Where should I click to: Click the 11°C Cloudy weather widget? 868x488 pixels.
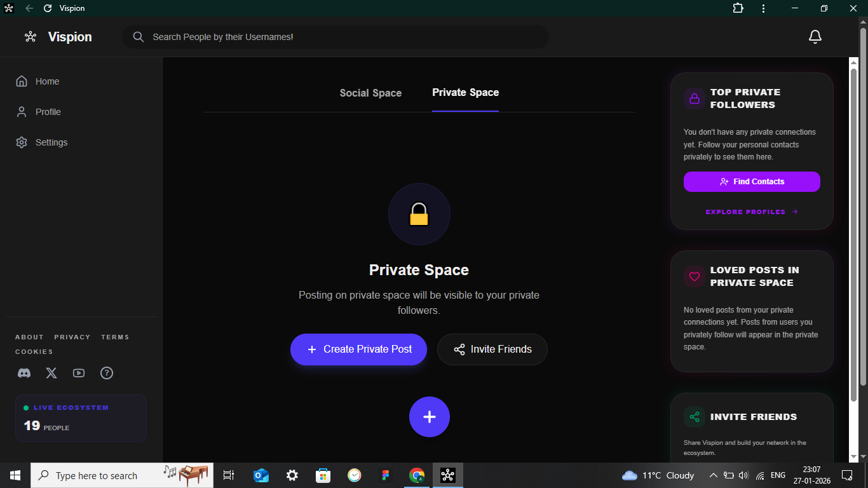pyautogui.click(x=658, y=475)
